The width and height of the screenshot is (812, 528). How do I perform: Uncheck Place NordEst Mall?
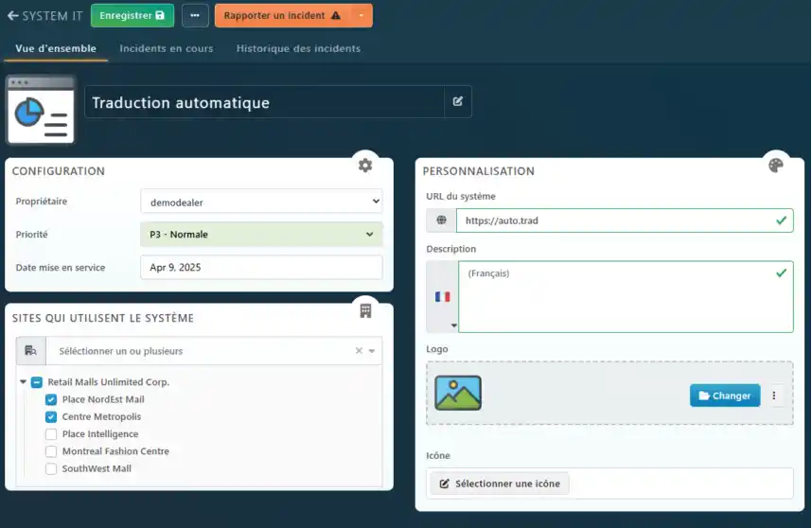pos(51,399)
